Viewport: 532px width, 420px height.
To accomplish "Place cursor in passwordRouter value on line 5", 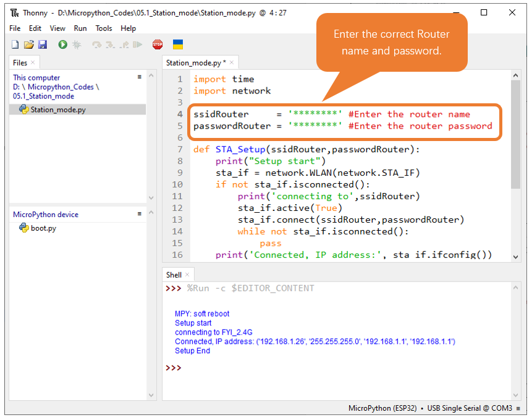I will (x=315, y=126).
